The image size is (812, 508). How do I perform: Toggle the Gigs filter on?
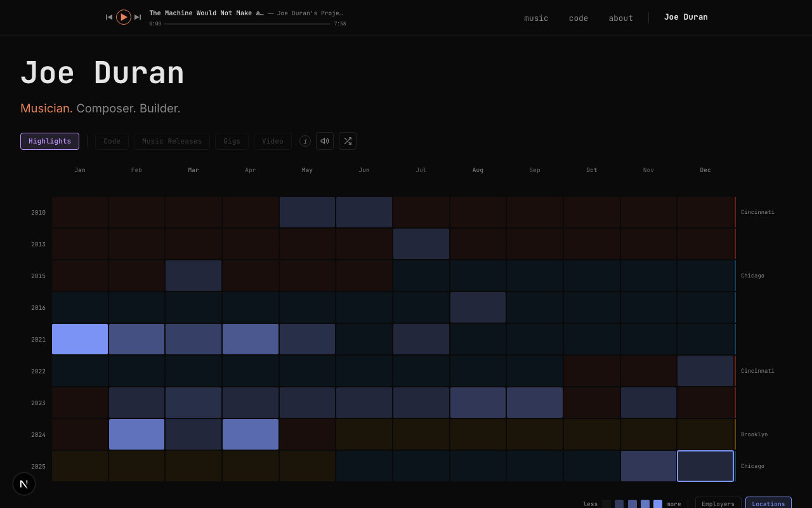coord(232,141)
